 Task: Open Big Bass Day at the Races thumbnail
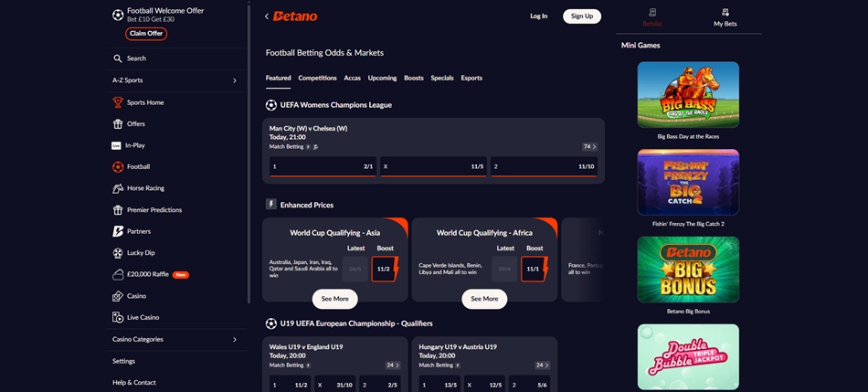click(x=688, y=95)
